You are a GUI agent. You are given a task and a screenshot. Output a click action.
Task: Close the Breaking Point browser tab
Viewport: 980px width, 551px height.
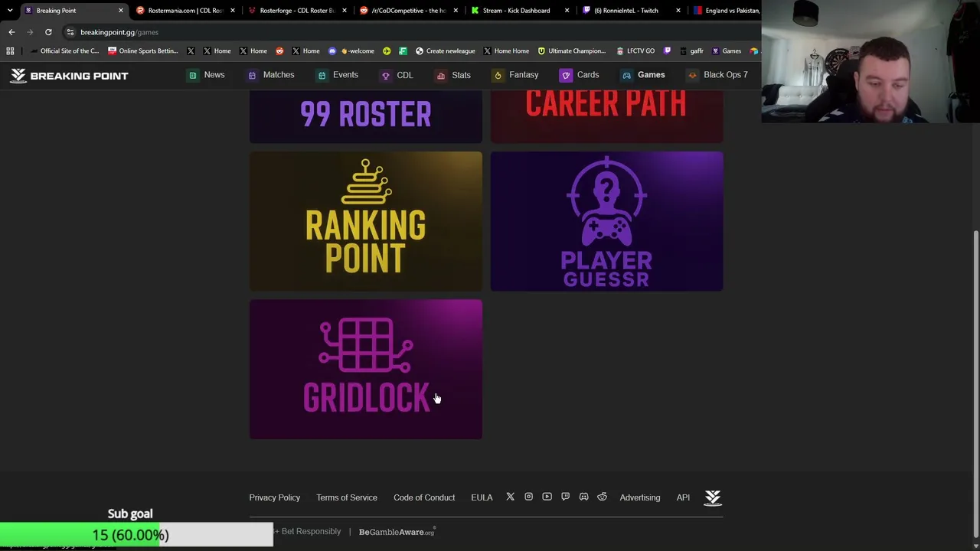[x=120, y=11]
